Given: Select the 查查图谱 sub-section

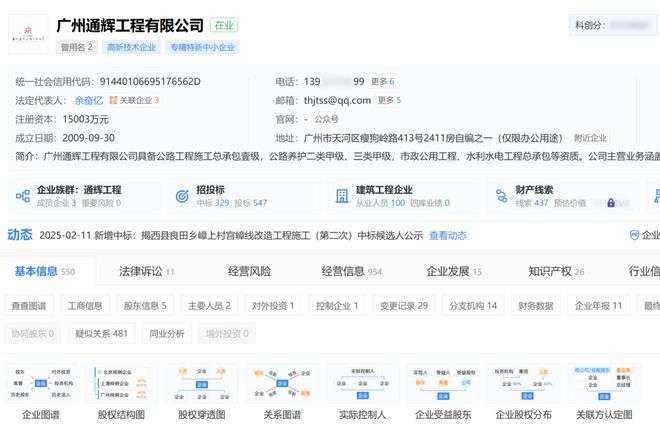Looking at the screenshot, I should [29, 305].
